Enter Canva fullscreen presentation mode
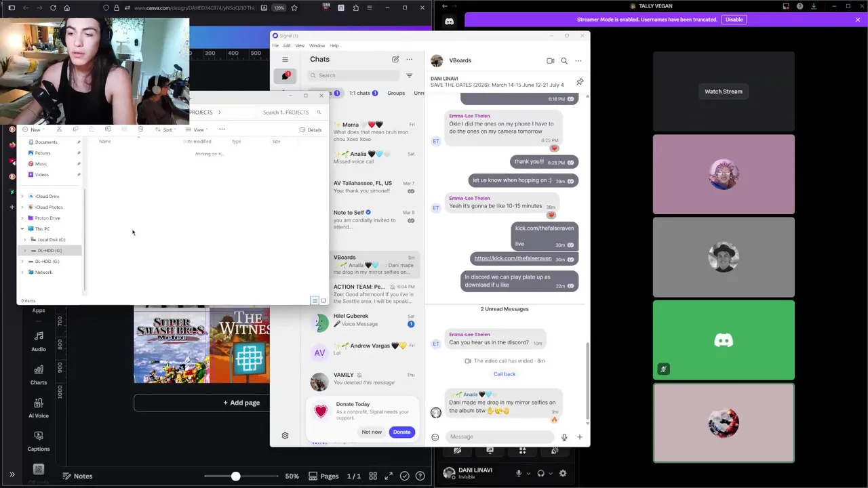Image resolution: width=868 pixels, height=488 pixels. pos(389,476)
